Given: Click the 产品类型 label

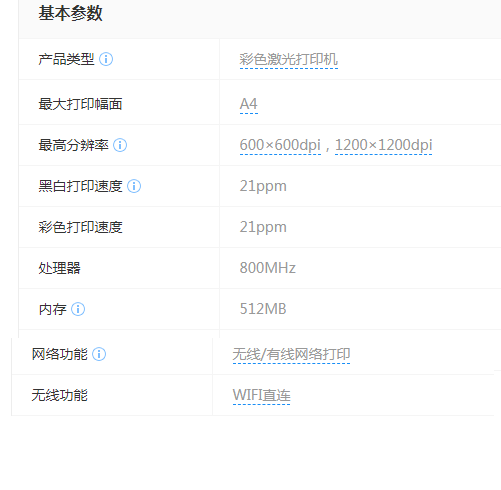Looking at the screenshot, I should pyautogui.click(x=66, y=59).
